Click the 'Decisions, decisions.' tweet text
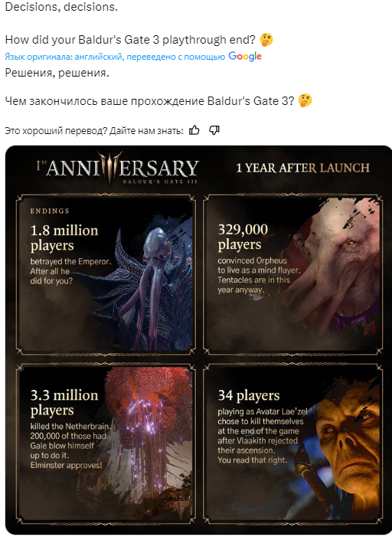The image size is (392, 537). 61,6
